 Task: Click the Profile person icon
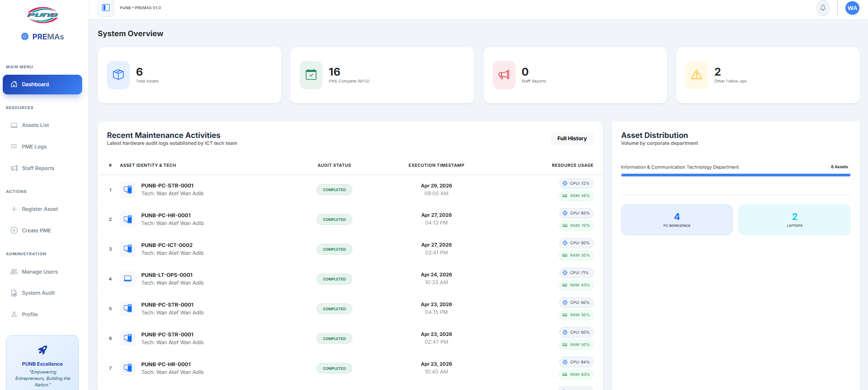pyautogui.click(x=14, y=314)
